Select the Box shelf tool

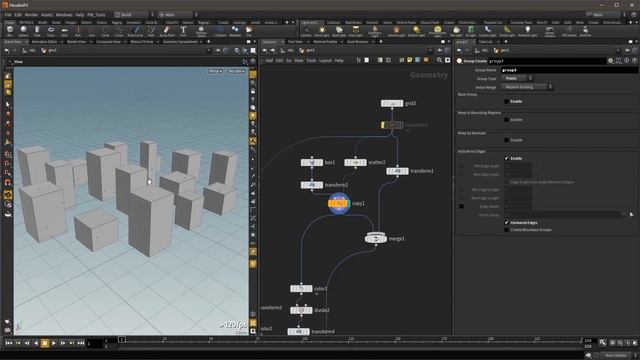(9, 31)
